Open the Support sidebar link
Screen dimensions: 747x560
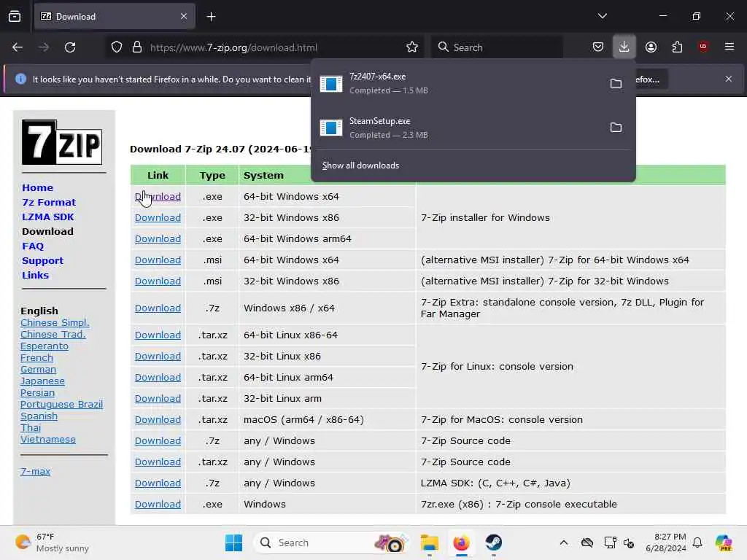[42, 260]
